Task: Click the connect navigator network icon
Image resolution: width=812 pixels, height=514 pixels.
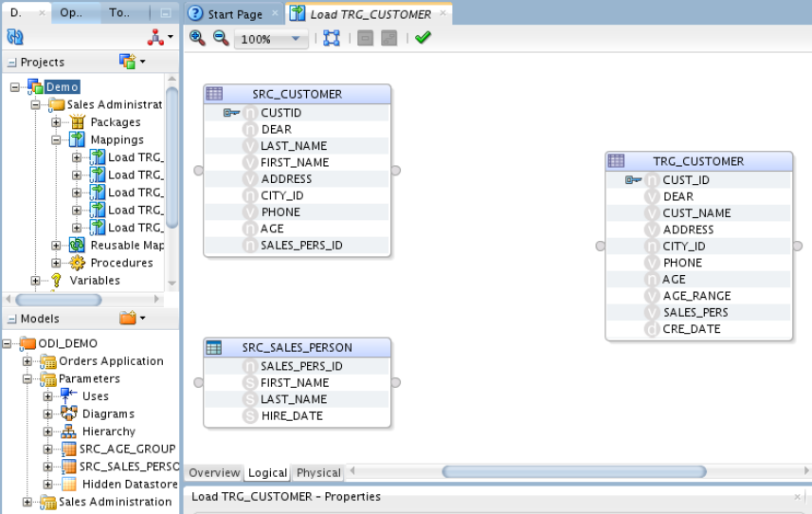Action: pyautogui.click(x=155, y=37)
